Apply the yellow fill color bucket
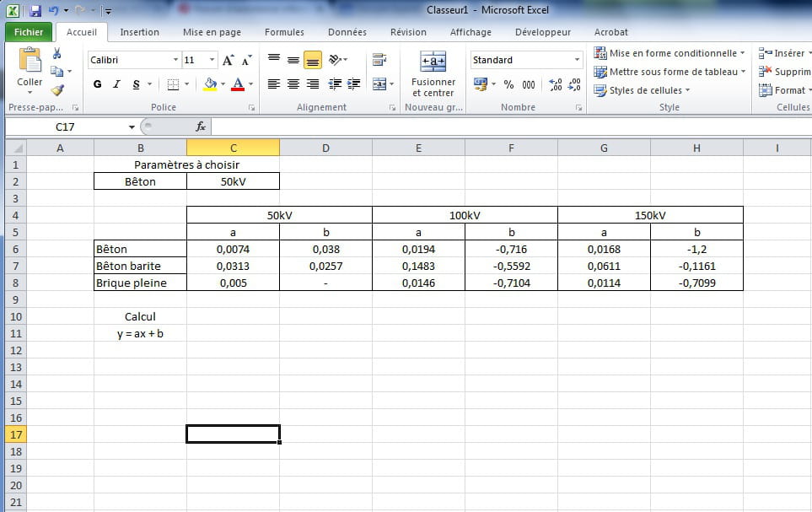 [210, 84]
